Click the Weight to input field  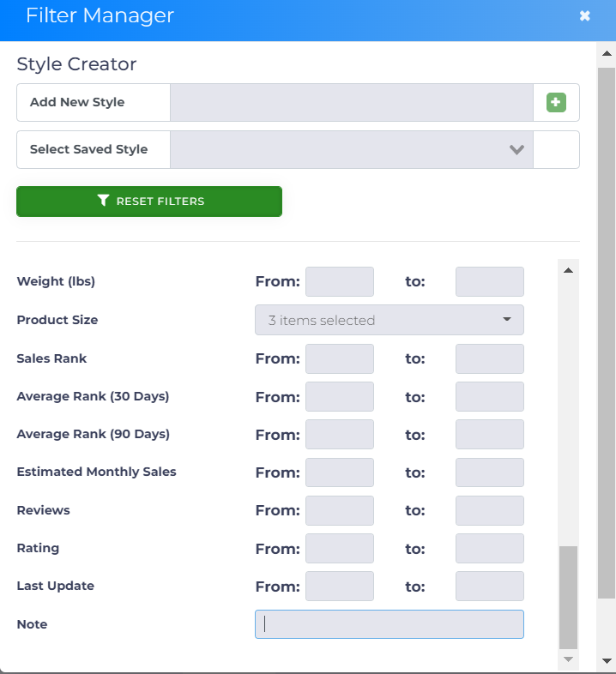pyautogui.click(x=489, y=281)
